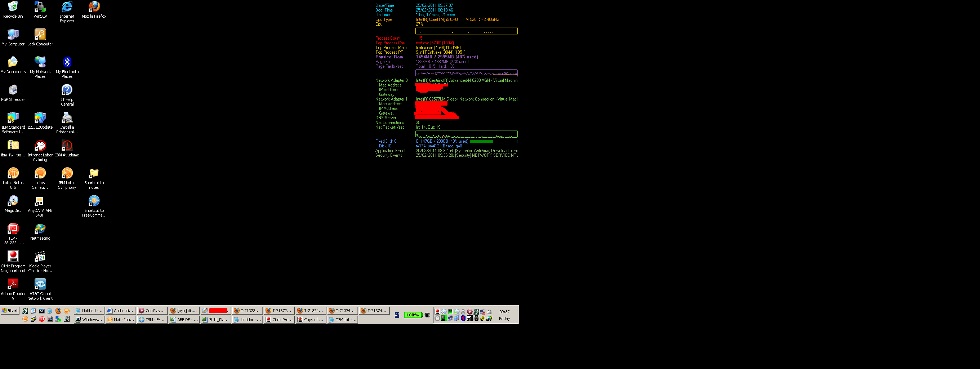Select the Mozilla Firefox desktop icon
The image size is (980, 369).
(94, 8)
